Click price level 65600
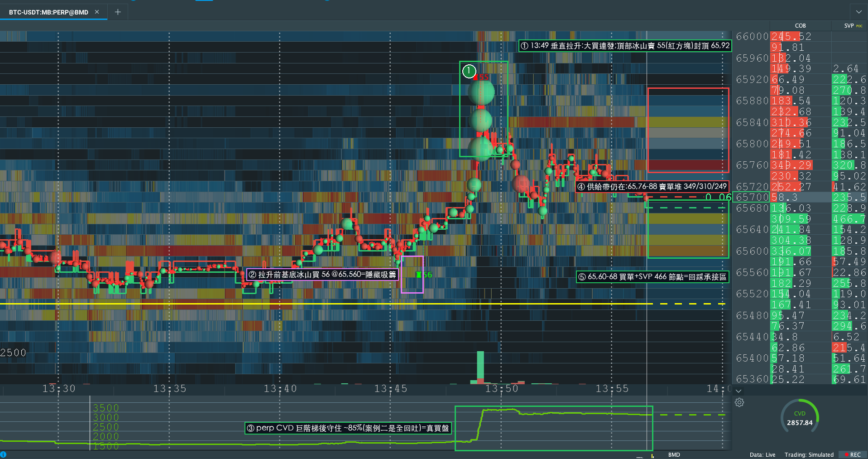The image size is (868, 459). coord(752,251)
